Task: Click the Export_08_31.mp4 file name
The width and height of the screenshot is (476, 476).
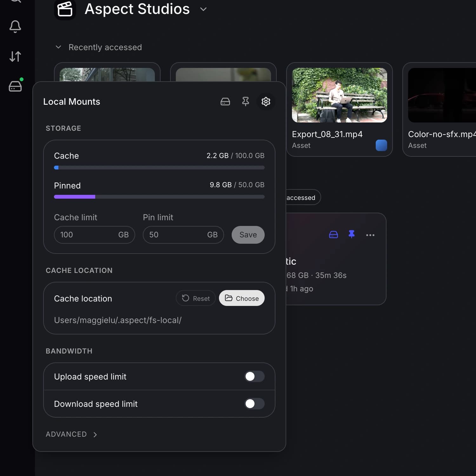Action: tap(327, 134)
